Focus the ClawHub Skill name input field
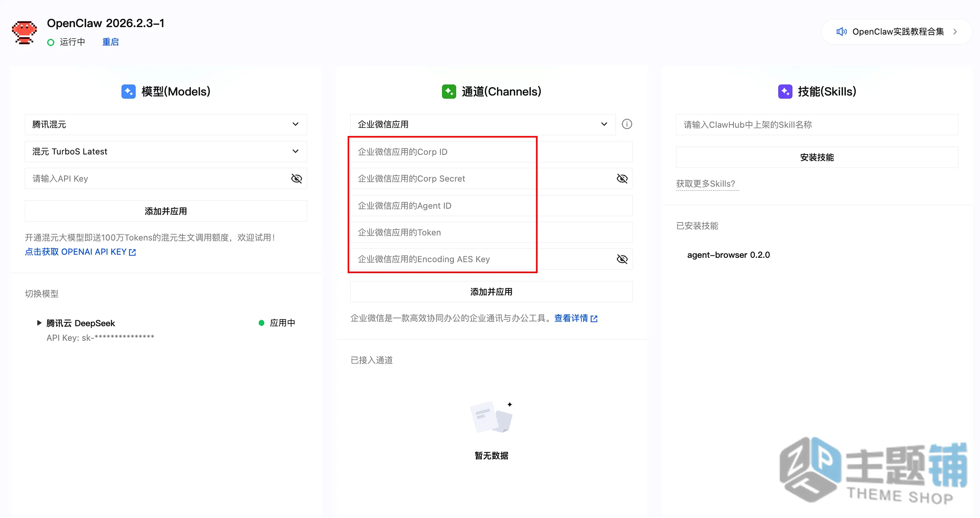 817,125
